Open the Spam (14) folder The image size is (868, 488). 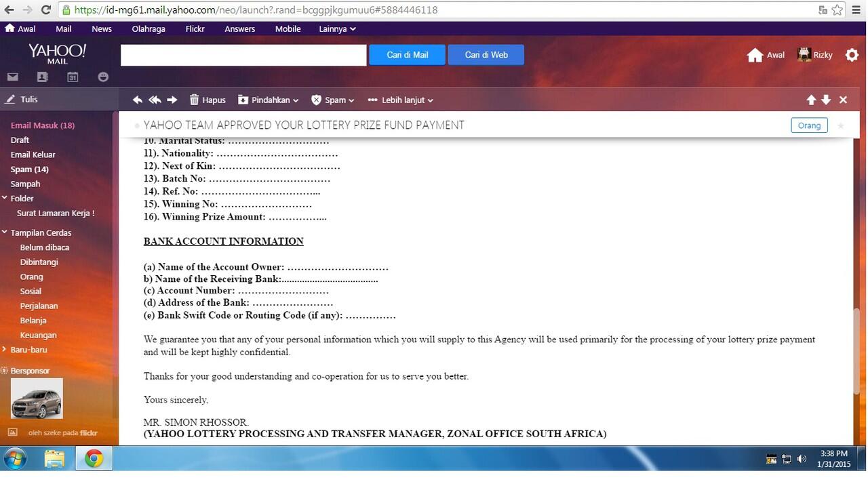(29, 169)
